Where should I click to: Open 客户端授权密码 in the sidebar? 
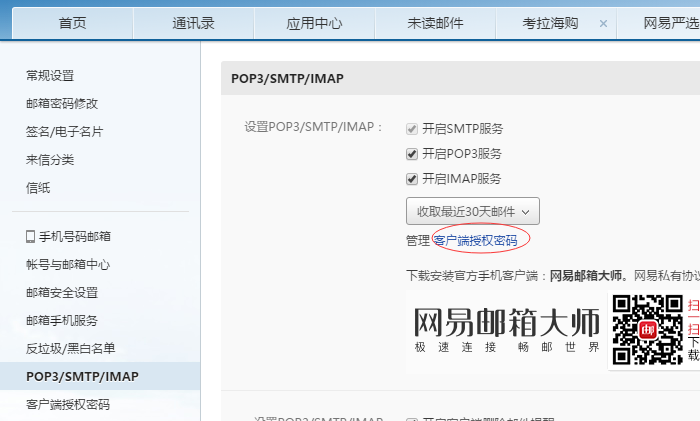coord(68,404)
